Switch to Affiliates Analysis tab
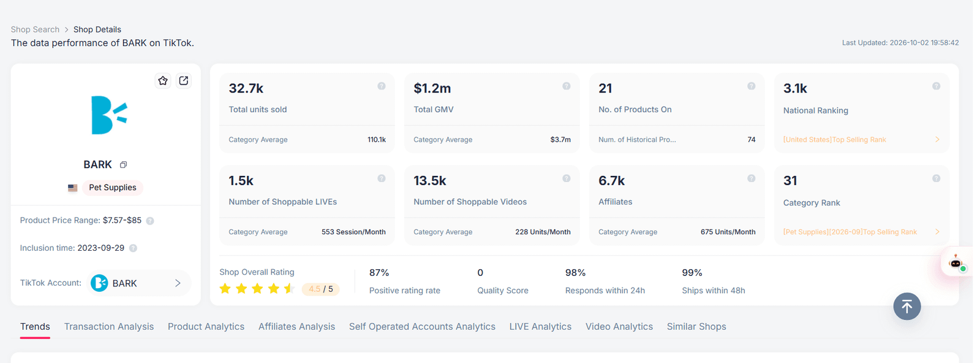 [296, 327]
